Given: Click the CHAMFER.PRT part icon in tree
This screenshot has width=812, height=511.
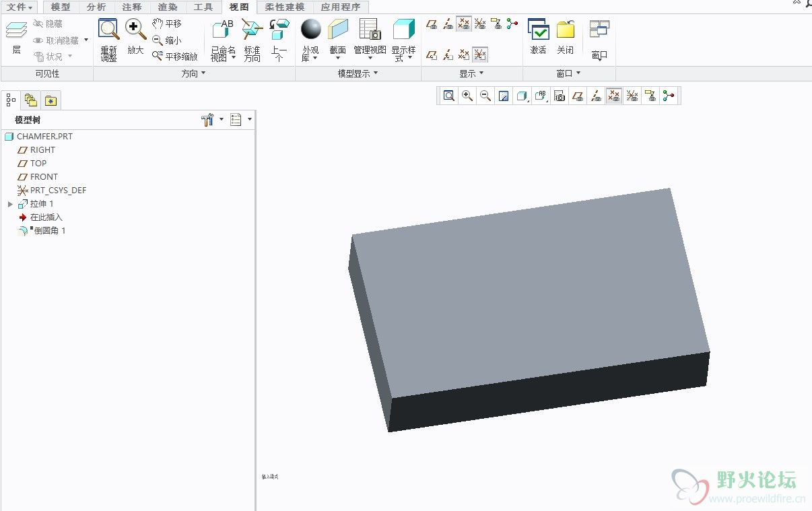Looking at the screenshot, I should pyautogui.click(x=9, y=137).
